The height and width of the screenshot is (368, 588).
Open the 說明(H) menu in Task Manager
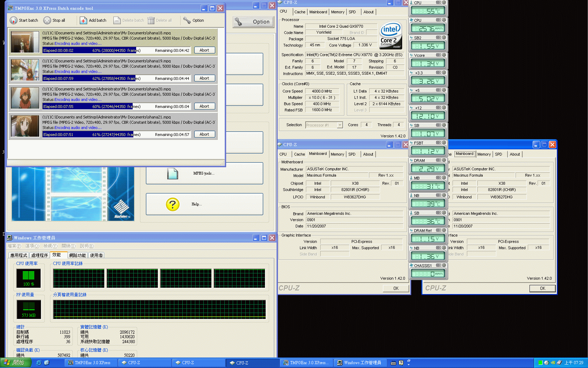click(x=87, y=246)
